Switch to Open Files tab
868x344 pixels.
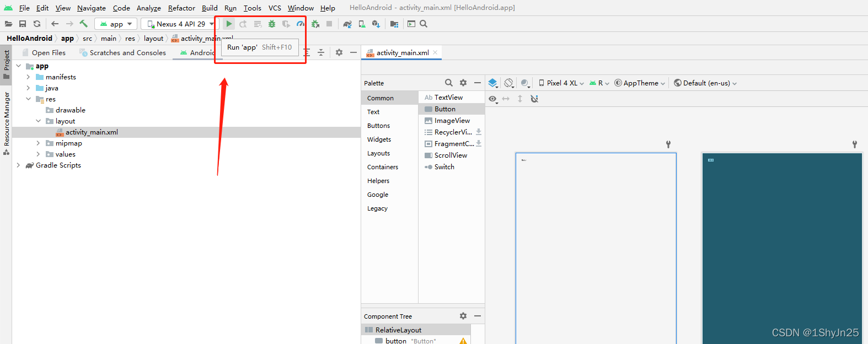44,52
